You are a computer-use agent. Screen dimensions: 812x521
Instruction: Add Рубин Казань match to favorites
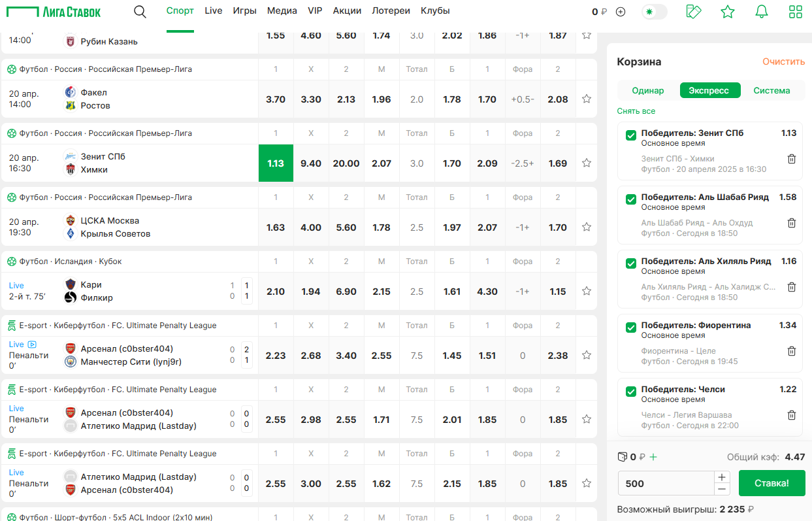click(x=587, y=35)
